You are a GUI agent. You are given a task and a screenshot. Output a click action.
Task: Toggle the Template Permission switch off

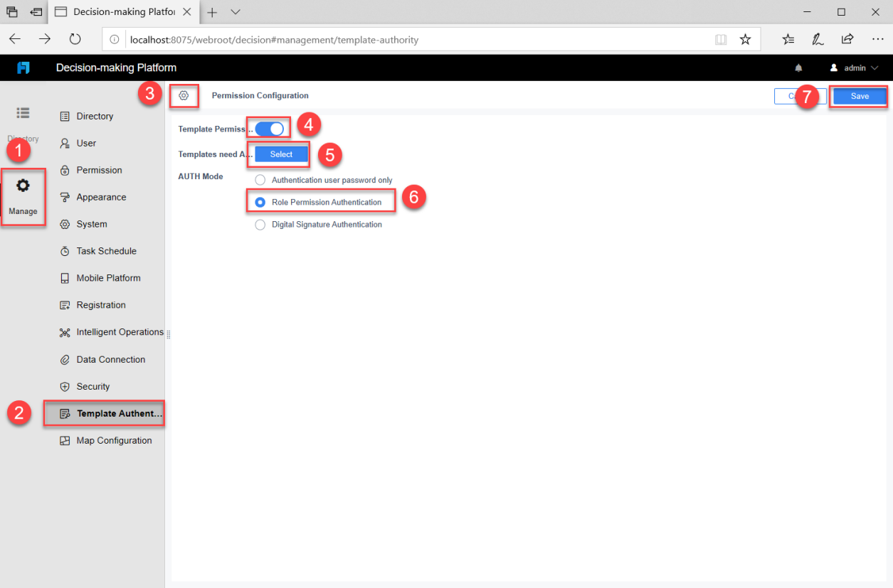click(x=268, y=127)
